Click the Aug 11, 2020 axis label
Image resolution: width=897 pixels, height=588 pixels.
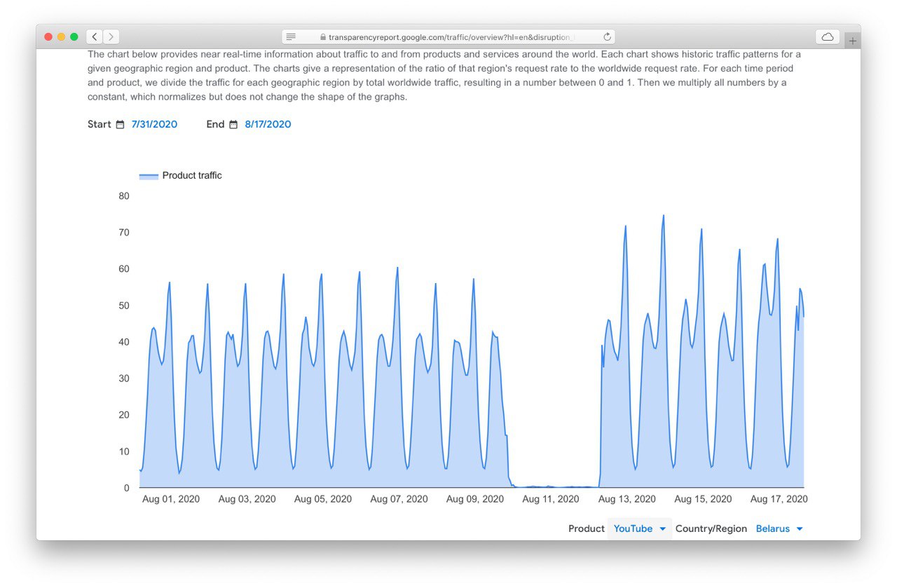[551, 499]
